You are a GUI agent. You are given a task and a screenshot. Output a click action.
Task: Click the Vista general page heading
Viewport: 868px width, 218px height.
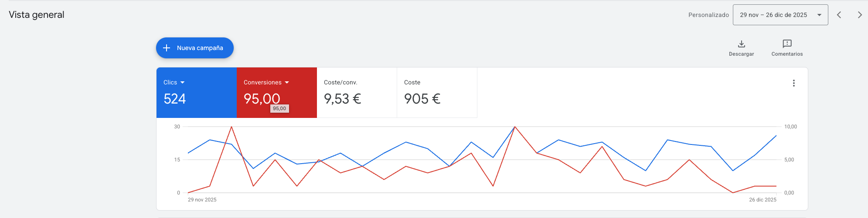[37, 15]
